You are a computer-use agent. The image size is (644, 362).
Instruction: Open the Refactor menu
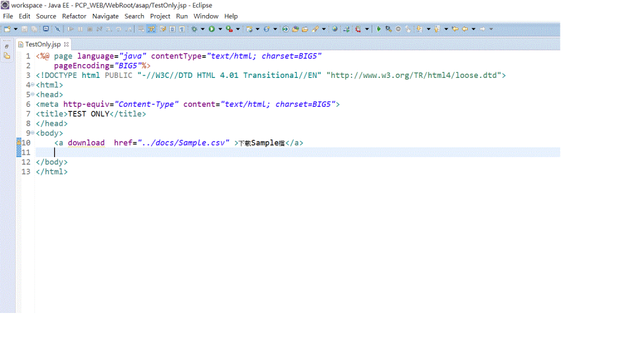(74, 16)
